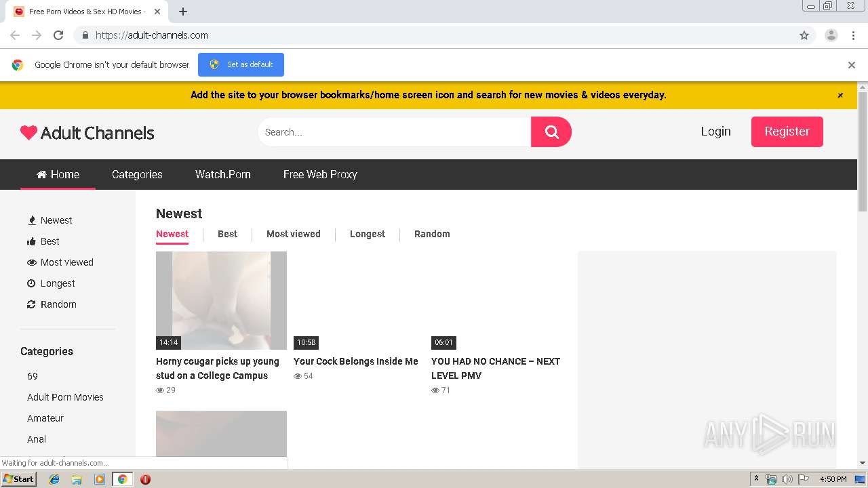Image resolution: width=868 pixels, height=488 pixels.
Task: View site info via the padlock icon
Action: pyautogui.click(x=85, y=35)
